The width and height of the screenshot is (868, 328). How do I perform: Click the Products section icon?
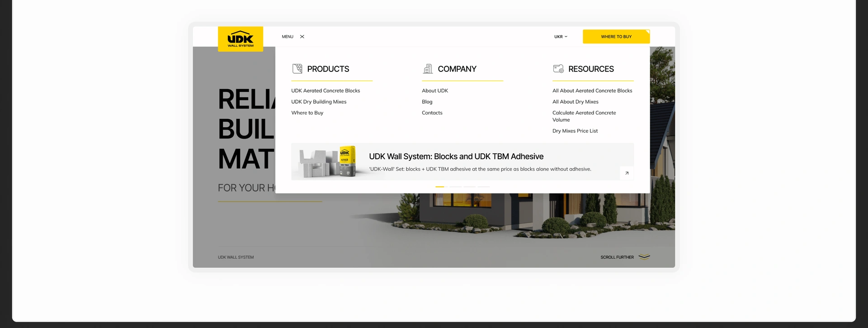click(x=297, y=69)
